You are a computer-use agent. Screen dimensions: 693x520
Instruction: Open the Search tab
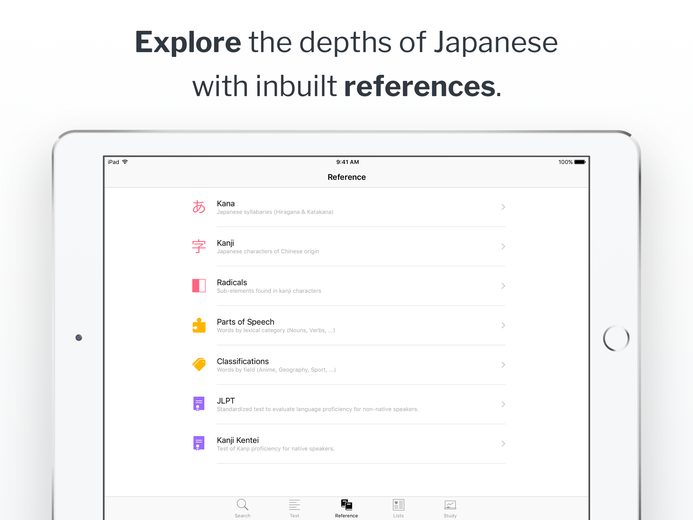coord(242,508)
